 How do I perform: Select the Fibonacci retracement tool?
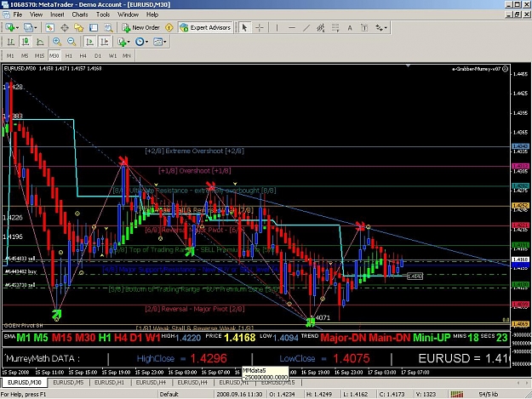click(335, 28)
